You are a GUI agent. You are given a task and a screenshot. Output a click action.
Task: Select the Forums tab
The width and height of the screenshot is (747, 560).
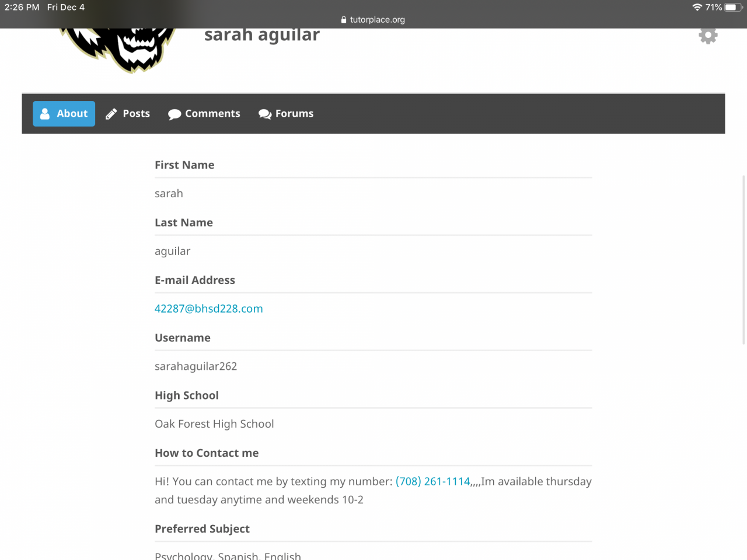pos(286,114)
